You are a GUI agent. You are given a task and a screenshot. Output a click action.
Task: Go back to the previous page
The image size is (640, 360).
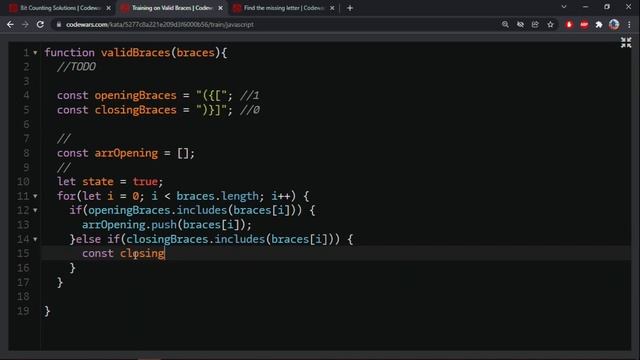pos(10,24)
